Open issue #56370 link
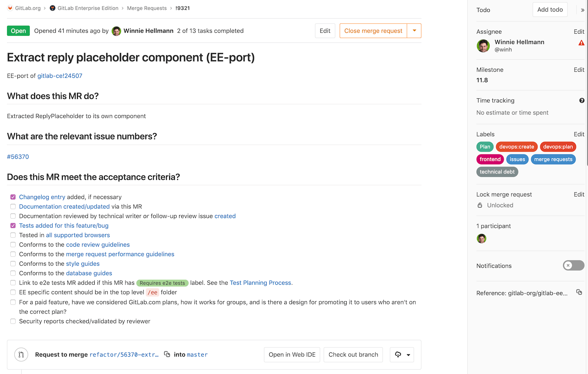This screenshot has height=374, width=588. tap(18, 157)
